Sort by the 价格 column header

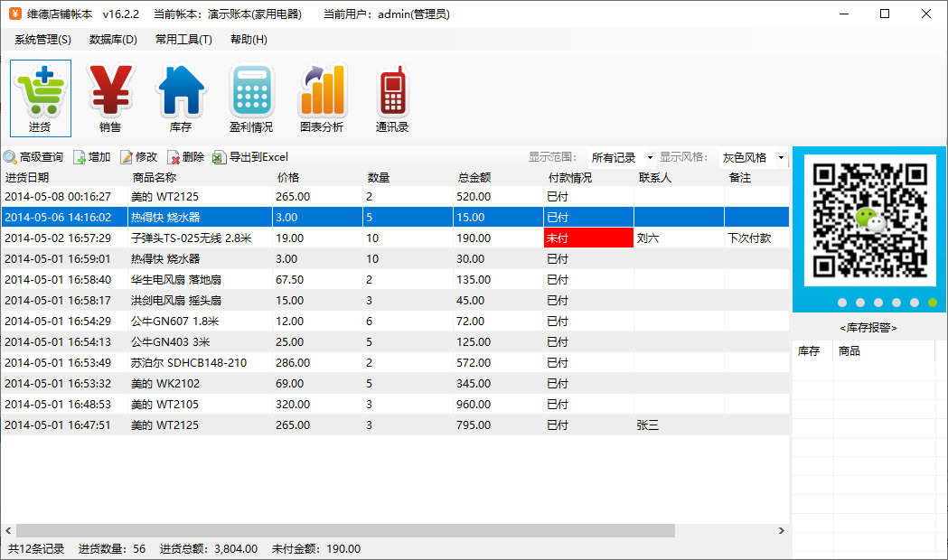[317, 178]
